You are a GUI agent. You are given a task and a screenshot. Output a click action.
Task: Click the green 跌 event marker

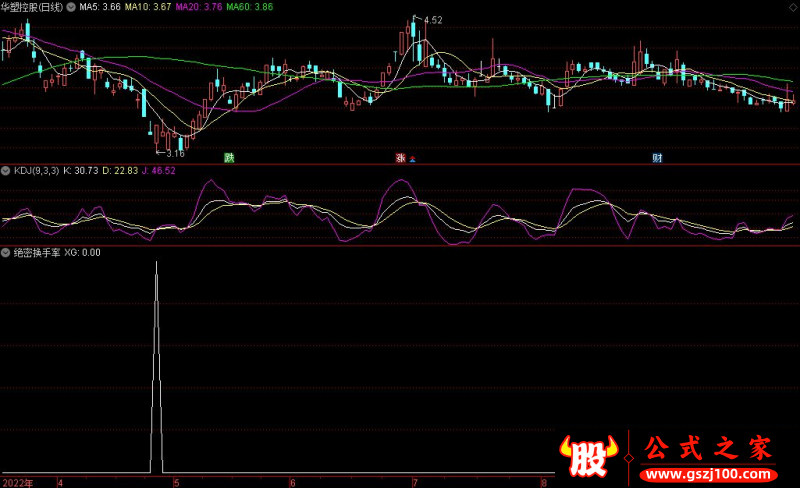pos(229,157)
